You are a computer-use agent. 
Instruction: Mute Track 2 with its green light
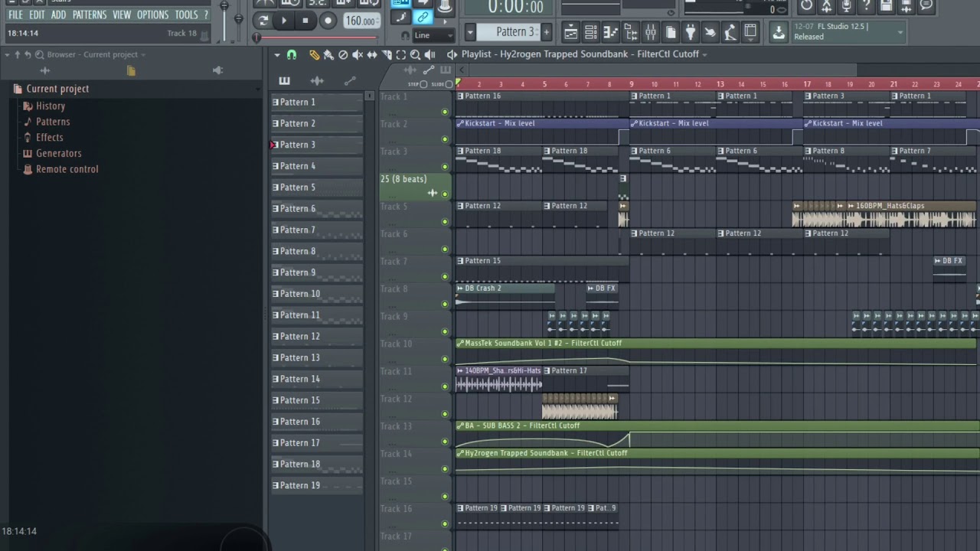(445, 139)
